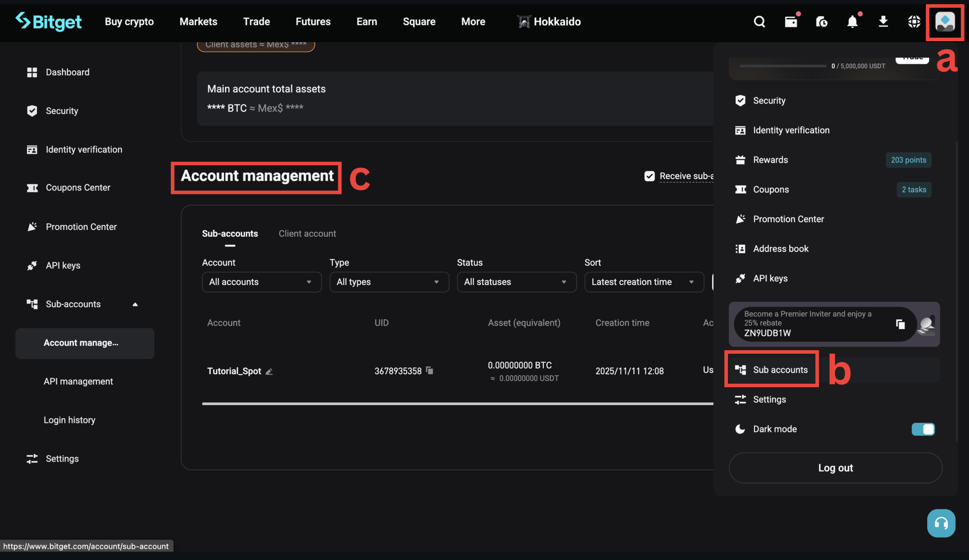Click the 203 points badge
This screenshot has height=560, width=969.
[908, 160]
